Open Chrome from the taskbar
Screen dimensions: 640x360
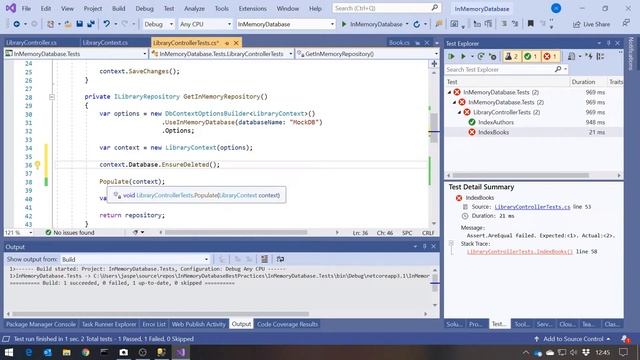pos(85,352)
